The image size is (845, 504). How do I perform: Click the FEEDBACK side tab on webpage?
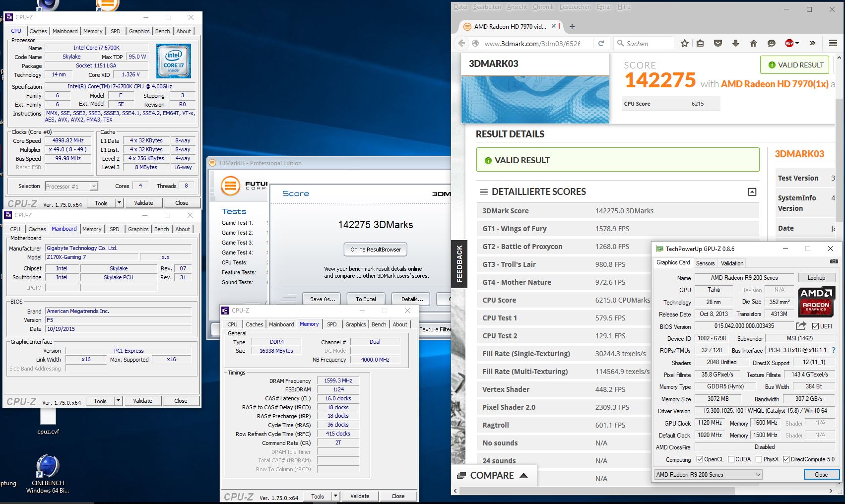coord(459,263)
